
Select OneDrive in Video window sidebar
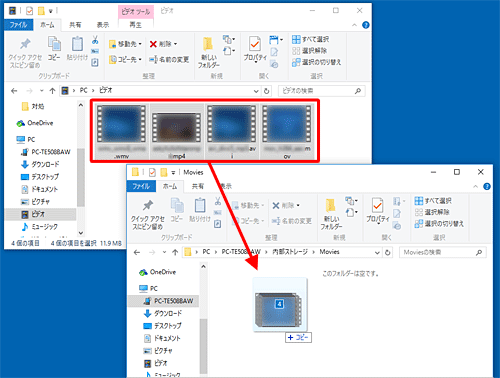35,123
